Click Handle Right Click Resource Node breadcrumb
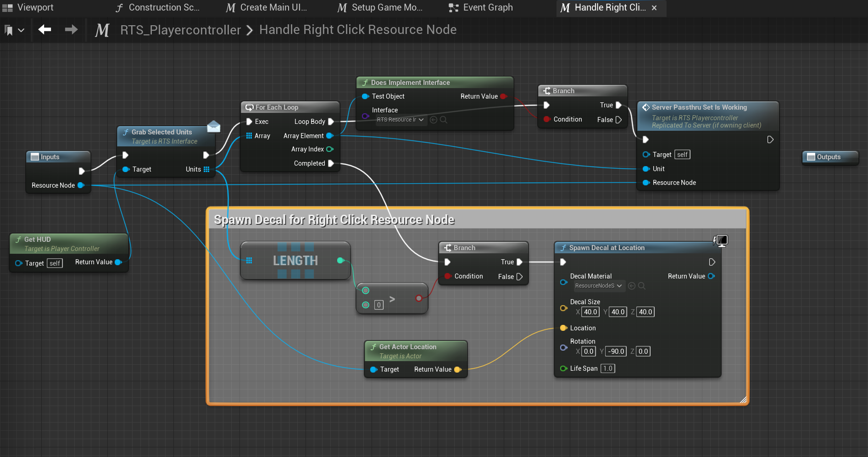Viewport: 868px width, 457px height. (x=358, y=30)
